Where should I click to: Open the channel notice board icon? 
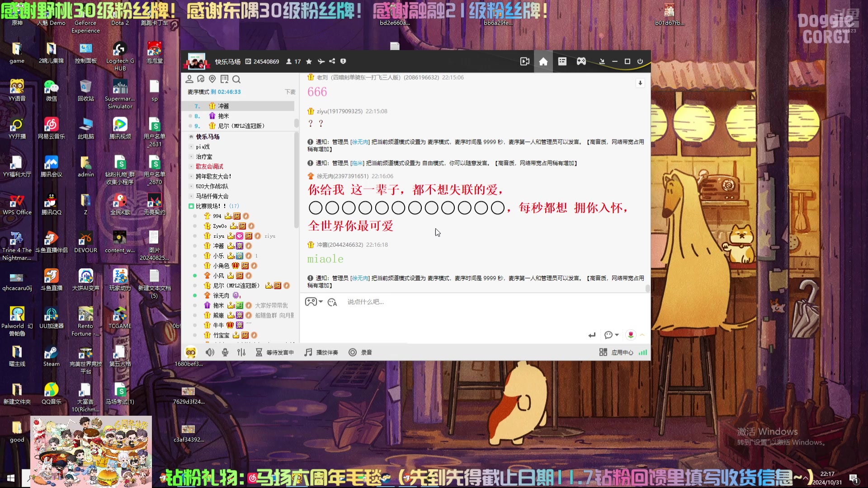pos(224,79)
